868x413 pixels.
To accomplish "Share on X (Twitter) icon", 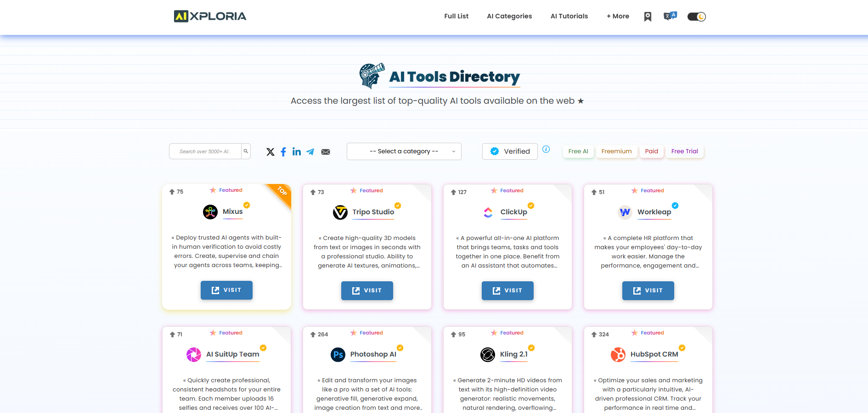I will (x=271, y=152).
